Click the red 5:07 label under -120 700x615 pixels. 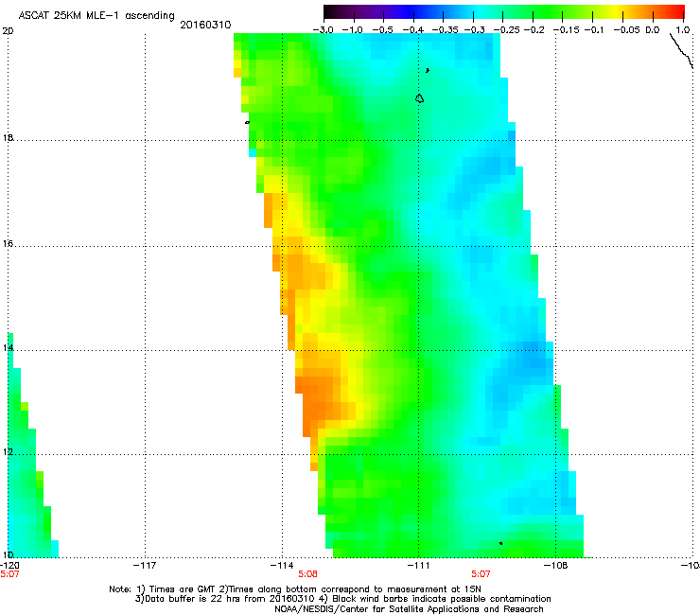coord(9,574)
